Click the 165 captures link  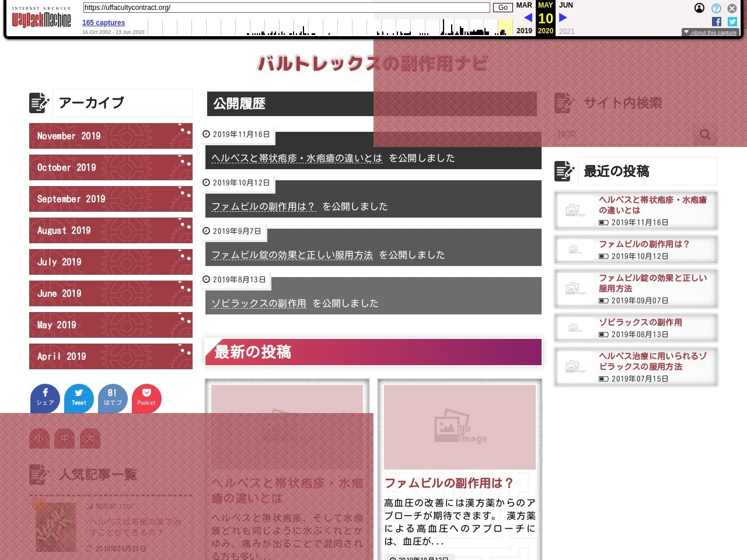tap(103, 23)
